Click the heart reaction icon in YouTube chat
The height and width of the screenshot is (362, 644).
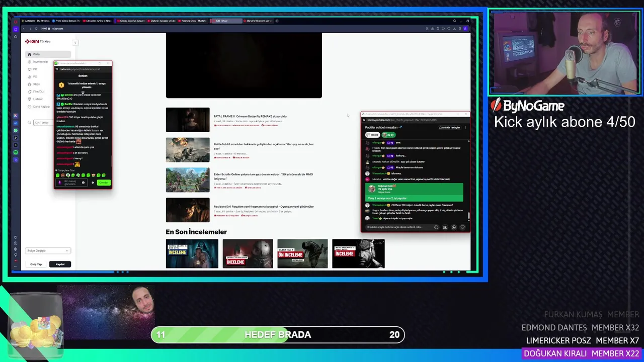[462, 227]
